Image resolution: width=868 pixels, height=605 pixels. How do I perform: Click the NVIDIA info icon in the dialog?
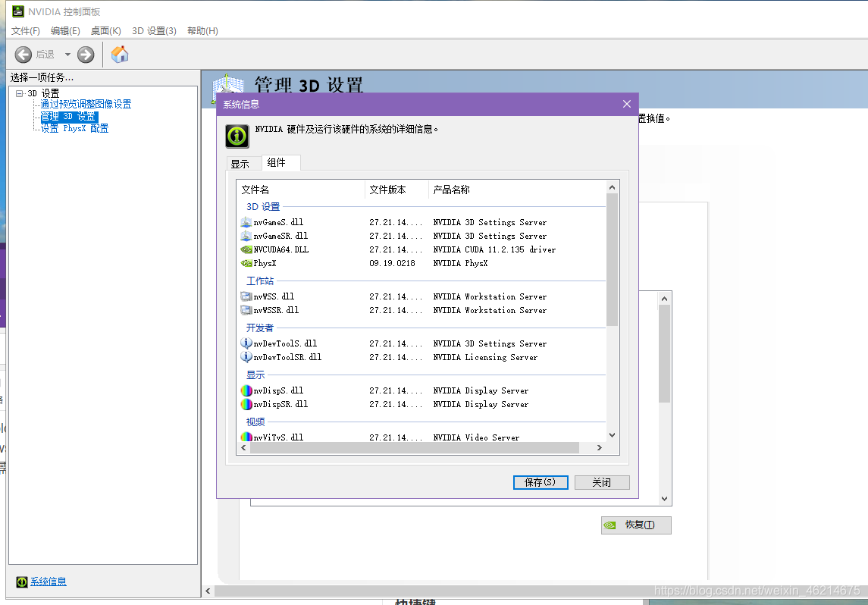(x=236, y=136)
